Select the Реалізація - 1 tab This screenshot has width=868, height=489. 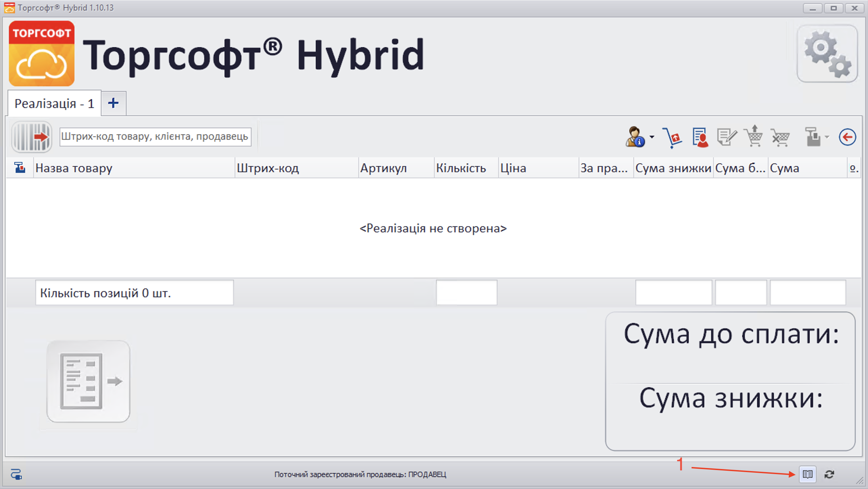click(x=54, y=103)
